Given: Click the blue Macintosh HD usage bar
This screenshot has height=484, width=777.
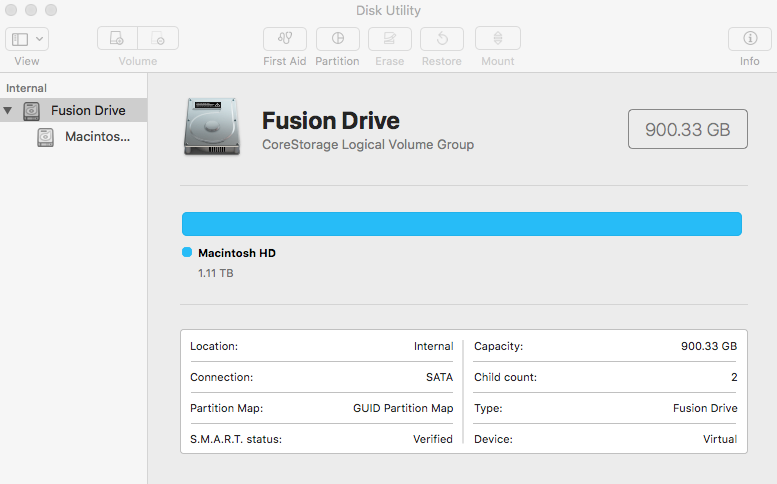Looking at the screenshot, I should pyautogui.click(x=461, y=224).
